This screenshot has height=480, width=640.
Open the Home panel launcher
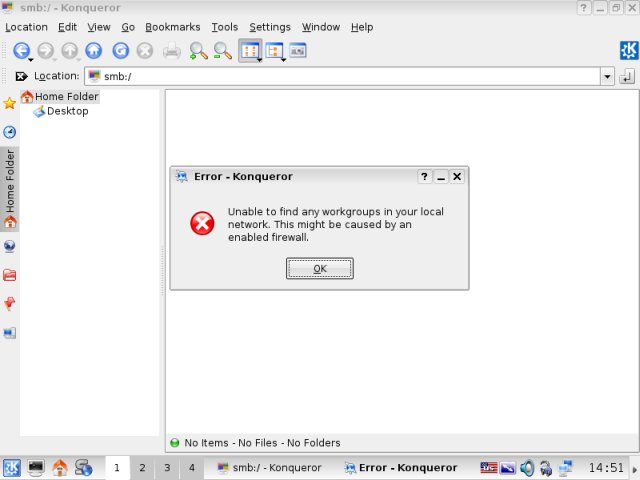pyautogui.click(x=60, y=467)
